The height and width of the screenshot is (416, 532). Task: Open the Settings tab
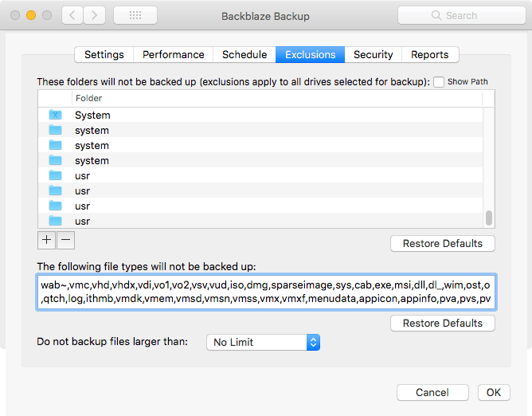[104, 55]
